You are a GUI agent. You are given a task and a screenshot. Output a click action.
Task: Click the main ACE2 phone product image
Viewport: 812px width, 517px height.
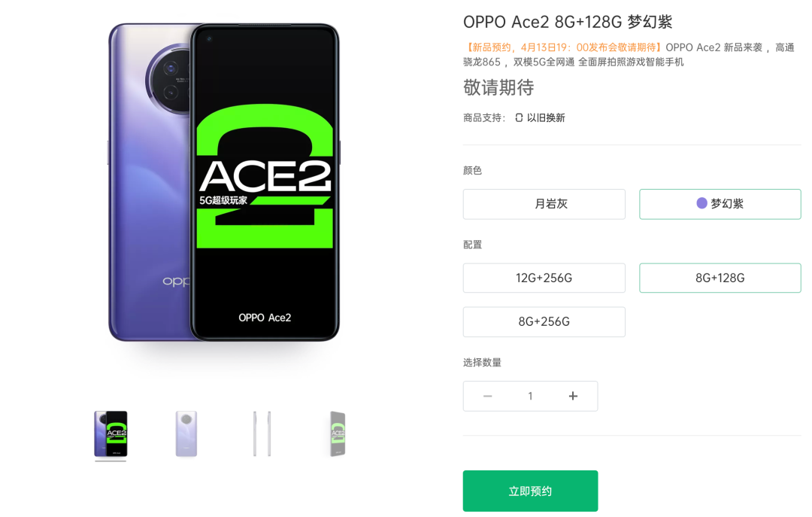[224, 183]
